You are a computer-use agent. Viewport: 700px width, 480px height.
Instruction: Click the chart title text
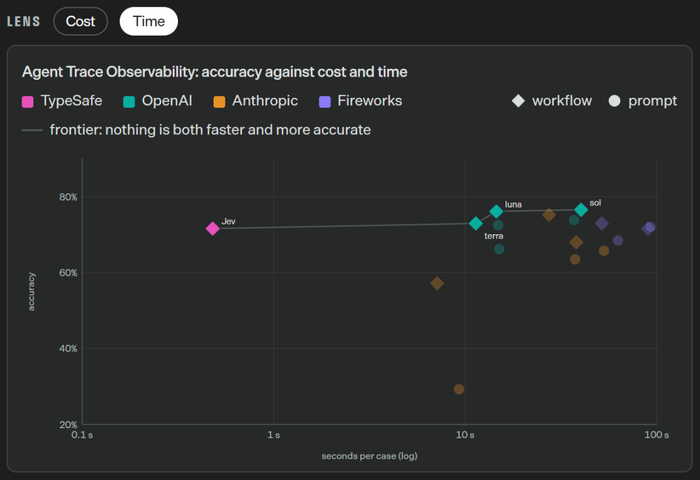[x=215, y=72]
